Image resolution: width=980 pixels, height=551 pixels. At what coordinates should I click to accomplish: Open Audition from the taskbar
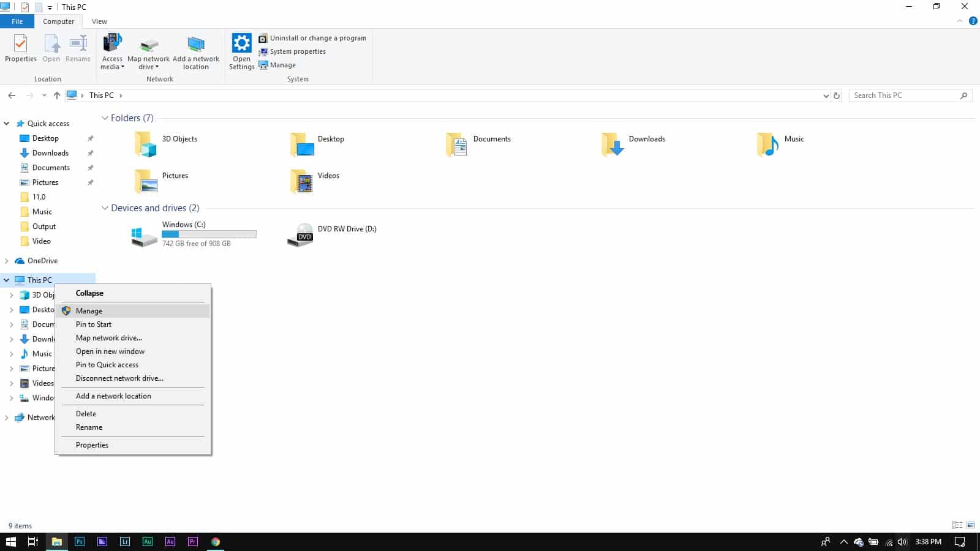coord(147,541)
